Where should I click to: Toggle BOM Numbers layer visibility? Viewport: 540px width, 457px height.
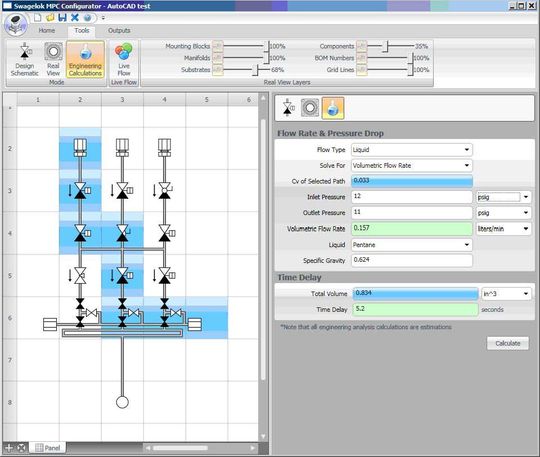coord(361,58)
